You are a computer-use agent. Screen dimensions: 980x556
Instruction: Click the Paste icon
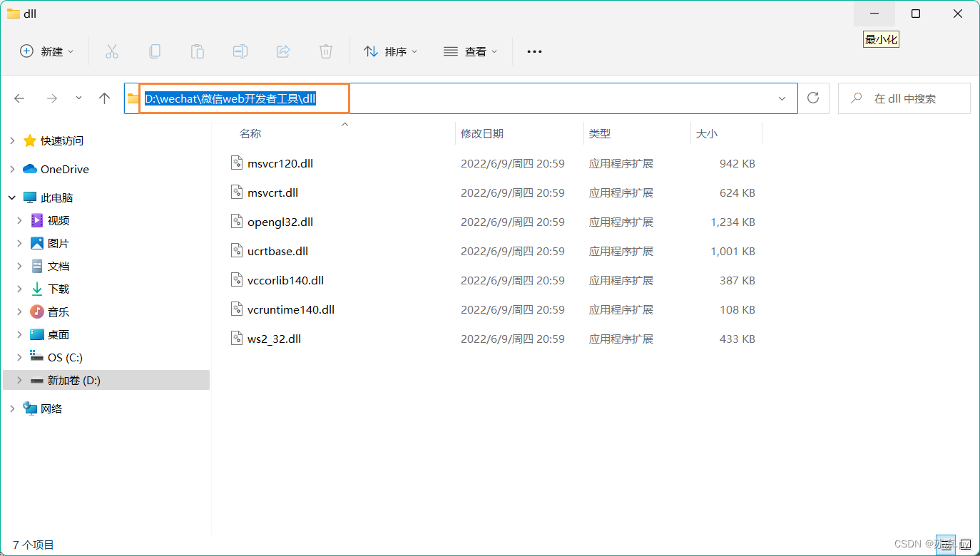click(198, 51)
